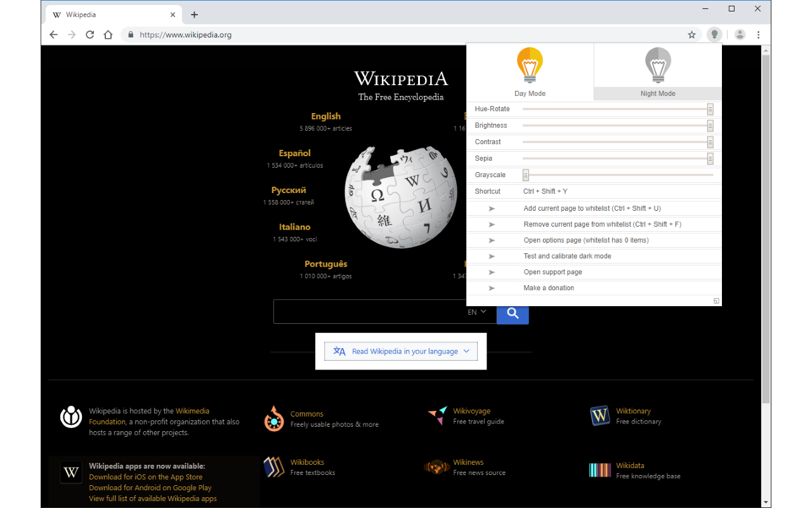Click the Dark Mode lightbulb extension icon

[x=714, y=34]
